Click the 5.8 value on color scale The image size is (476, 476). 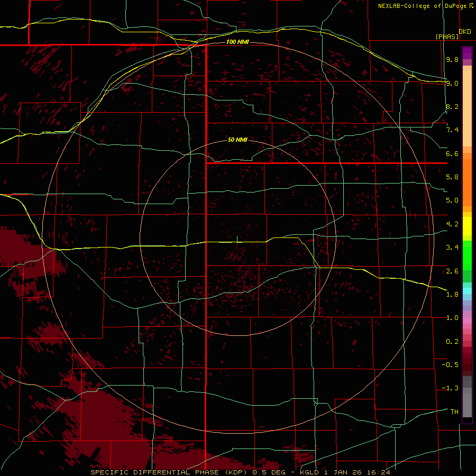point(452,177)
